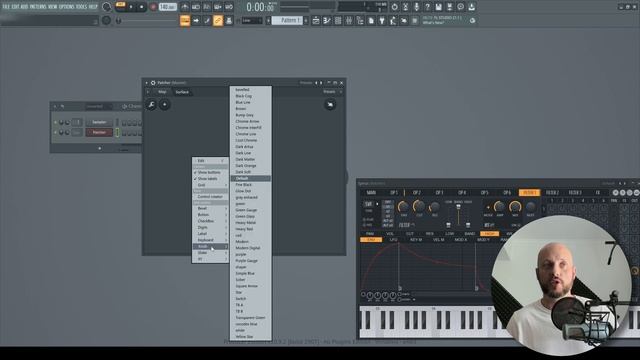The image size is (640, 360).
Task: Open the Browser view icon
Action: click(x=360, y=21)
